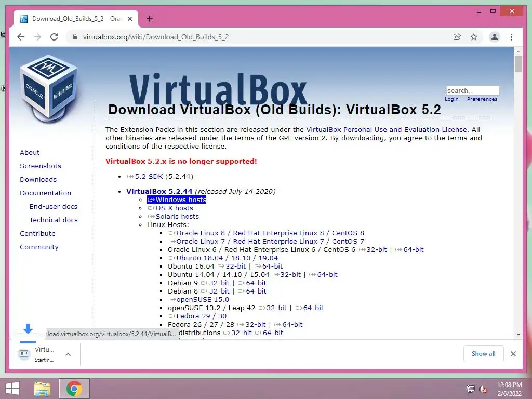532x399 pixels.
Task: Open Ubuntu 14.04 64-bit link
Action: (x=323, y=274)
